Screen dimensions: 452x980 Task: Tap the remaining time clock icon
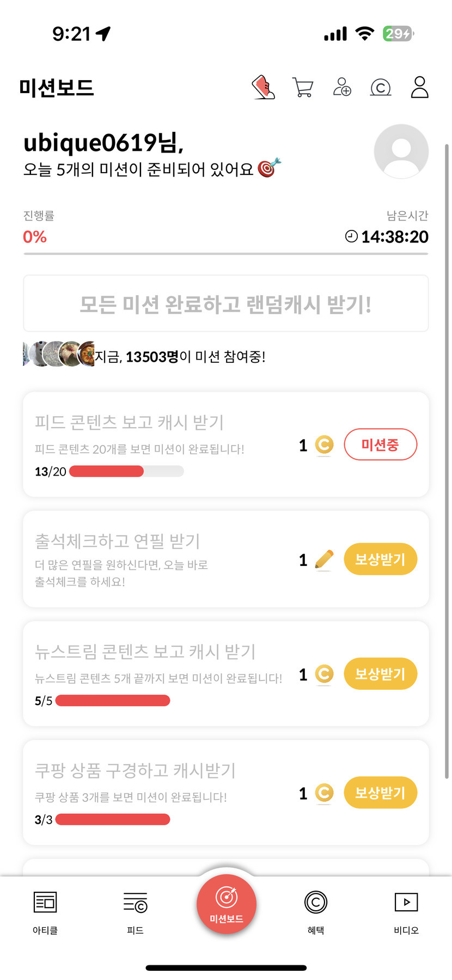(x=352, y=236)
